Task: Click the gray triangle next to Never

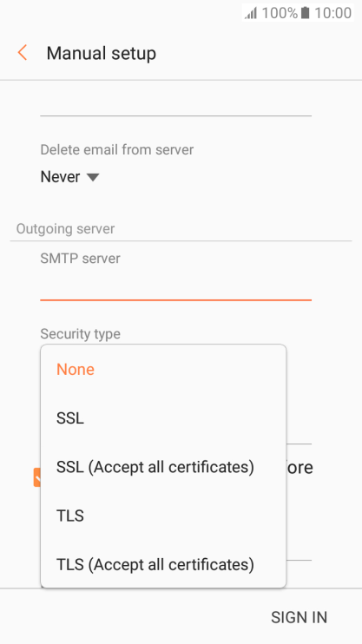Action: (93, 177)
